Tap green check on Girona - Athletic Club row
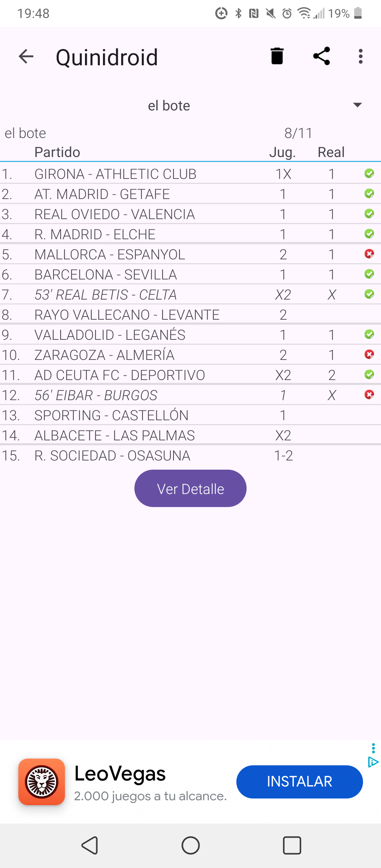The width and height of the screenshot is (381, 868). click(x=369, y=173)
